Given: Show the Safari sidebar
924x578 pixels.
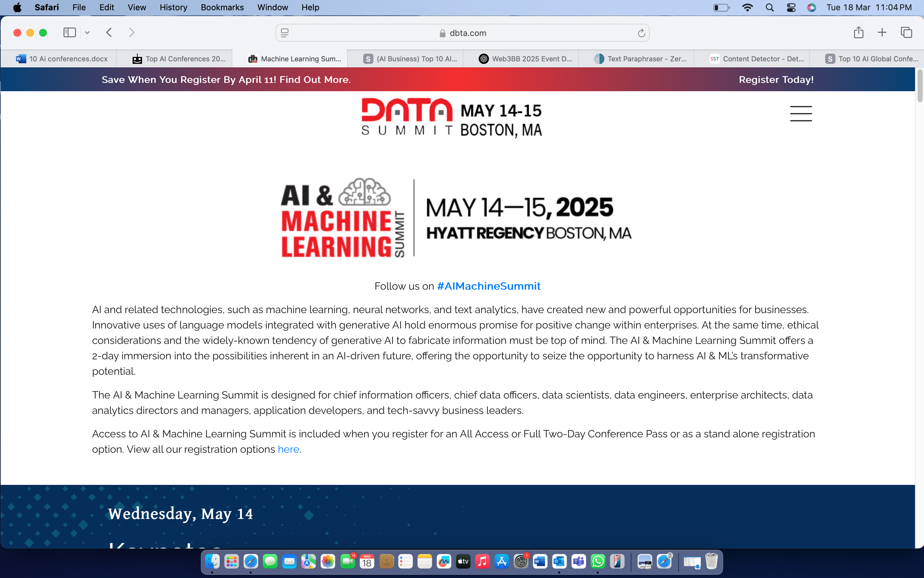Looking at the screenshot, I should (x=70, y=32).
